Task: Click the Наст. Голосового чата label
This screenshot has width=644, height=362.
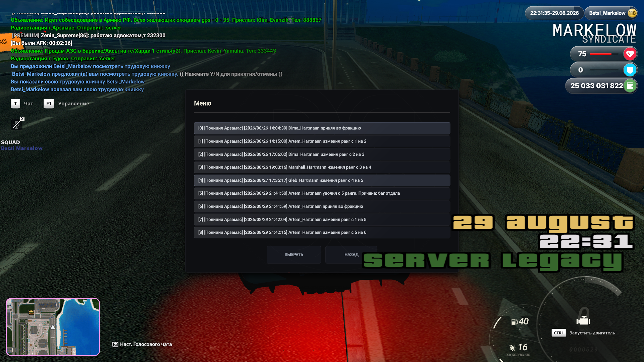Action: pos(146,344)
